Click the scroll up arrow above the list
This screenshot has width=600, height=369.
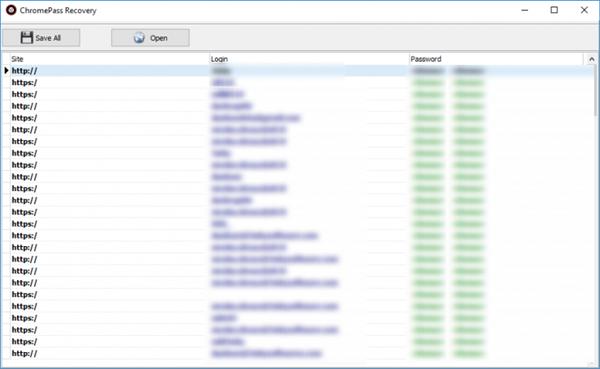[592, 59]
